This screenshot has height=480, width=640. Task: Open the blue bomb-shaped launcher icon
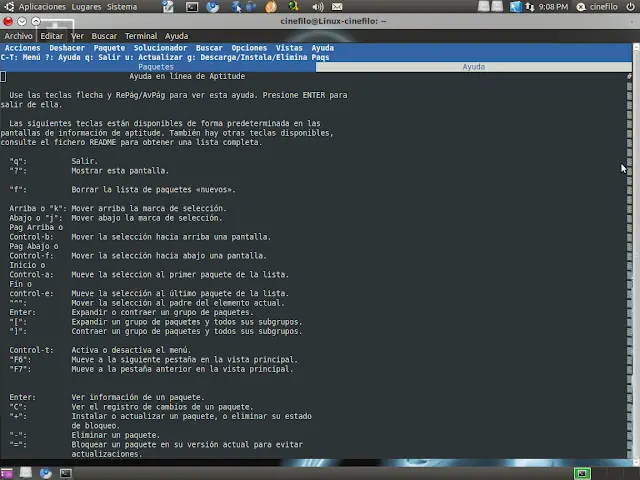coord(251,7)
